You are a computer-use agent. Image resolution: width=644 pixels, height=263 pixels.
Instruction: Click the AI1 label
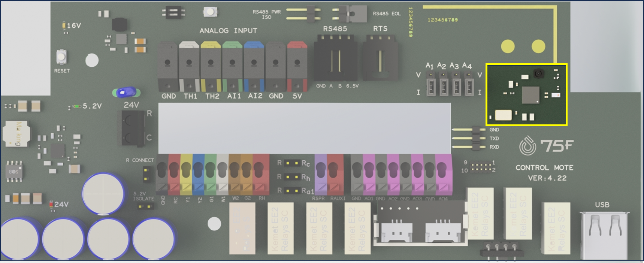pos(234,96)
